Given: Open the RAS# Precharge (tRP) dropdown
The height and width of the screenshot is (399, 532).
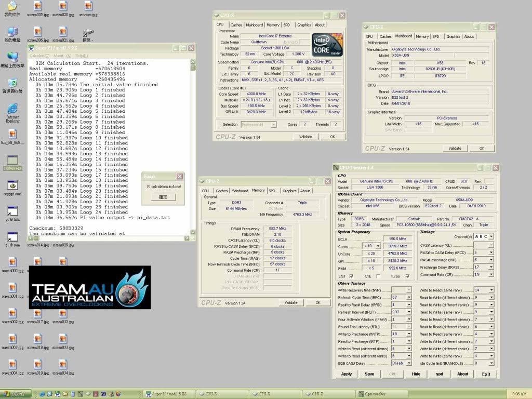Looking at the screenshot, I should click(491, 260).
